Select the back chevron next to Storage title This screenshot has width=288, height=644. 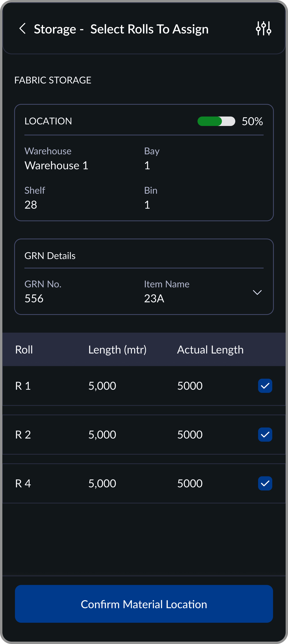pos(23,29)
